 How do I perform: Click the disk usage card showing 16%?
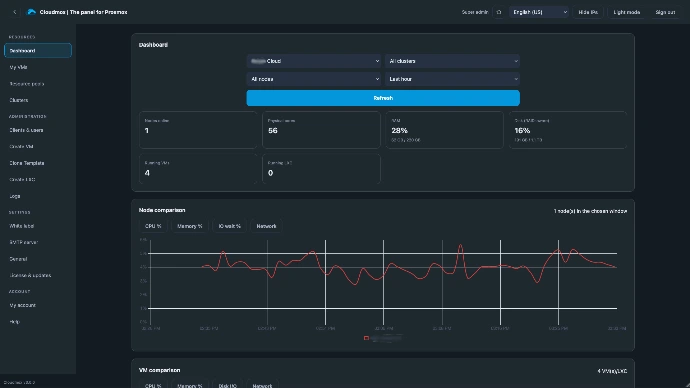coord(568,130)
